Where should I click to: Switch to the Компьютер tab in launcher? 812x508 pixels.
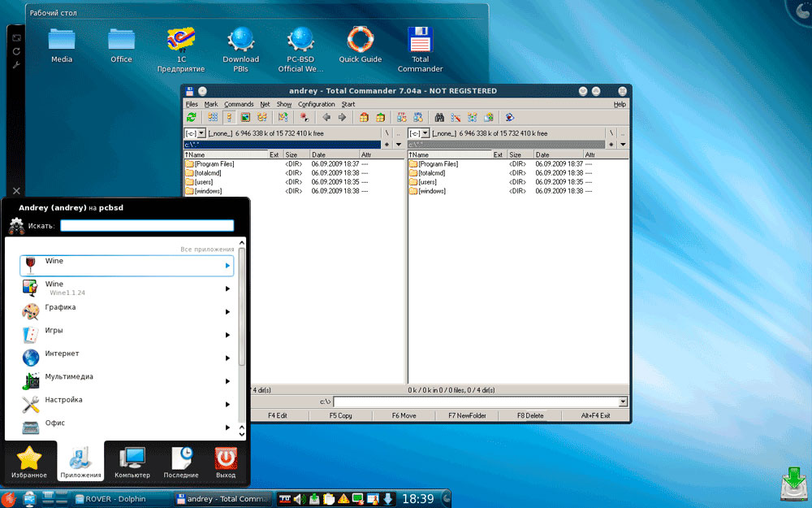click(132, 462)
